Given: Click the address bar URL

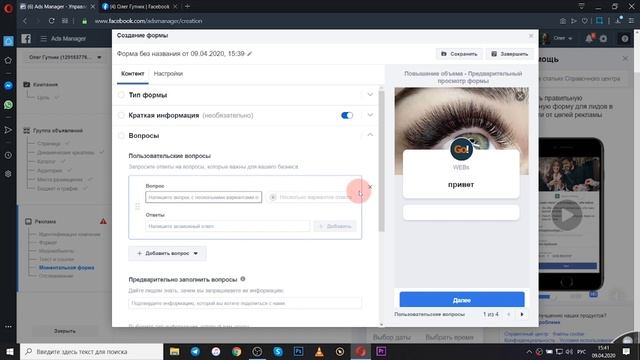Looking at the screenshot, I should click(149, 21).
